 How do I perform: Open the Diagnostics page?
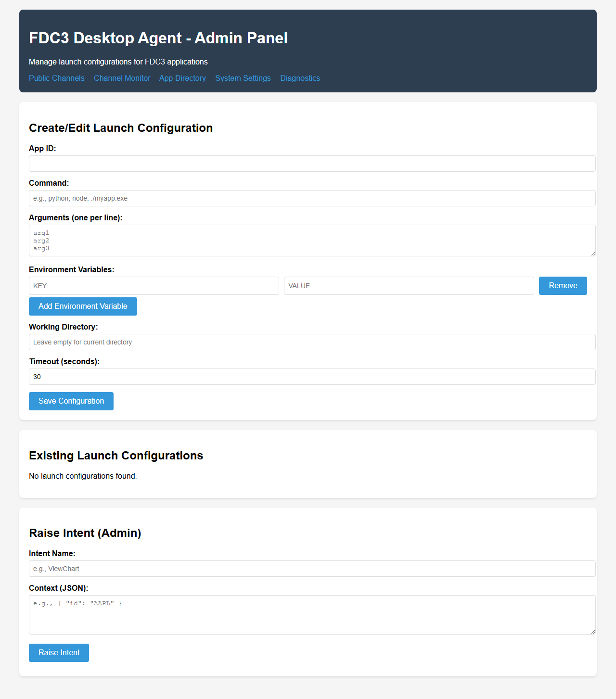(300, 78)
